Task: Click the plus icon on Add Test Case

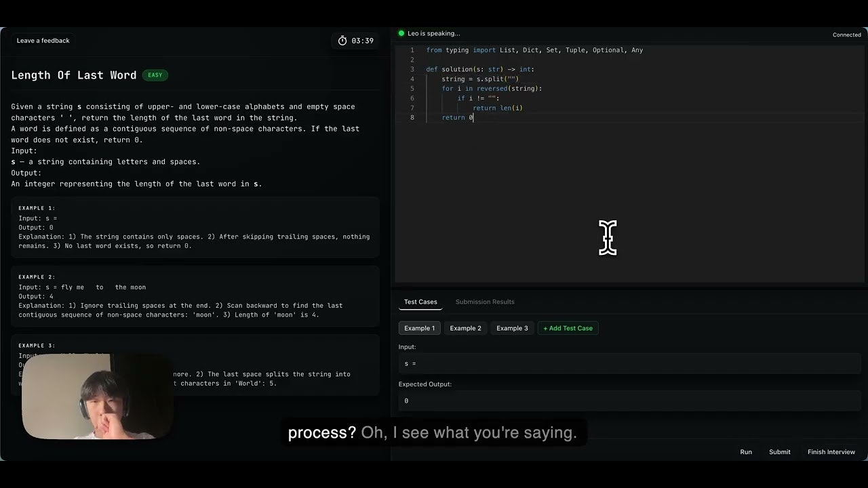Action: (546, 328)
